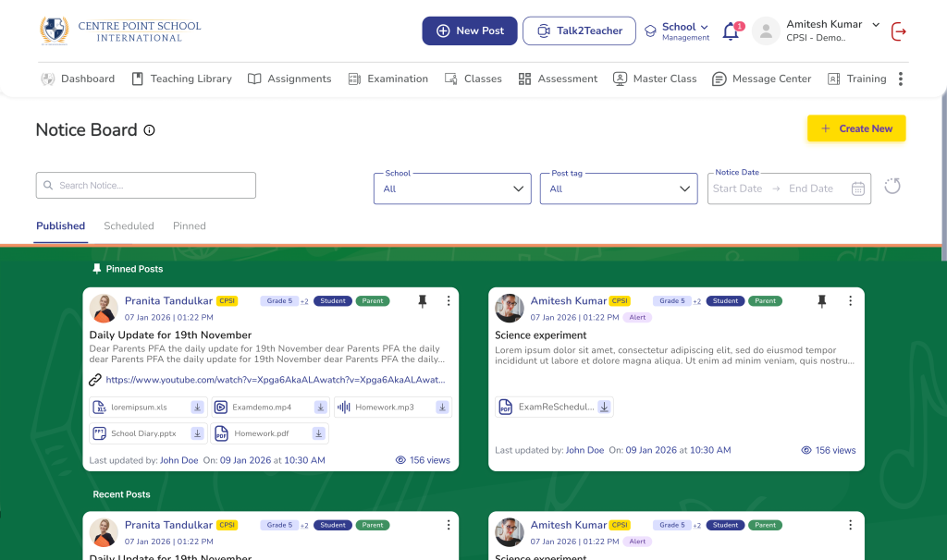Screen dimensions: 947x560
Task: Download the Examdemo.mp4 attachment
Action: click(x=320, y=408)
